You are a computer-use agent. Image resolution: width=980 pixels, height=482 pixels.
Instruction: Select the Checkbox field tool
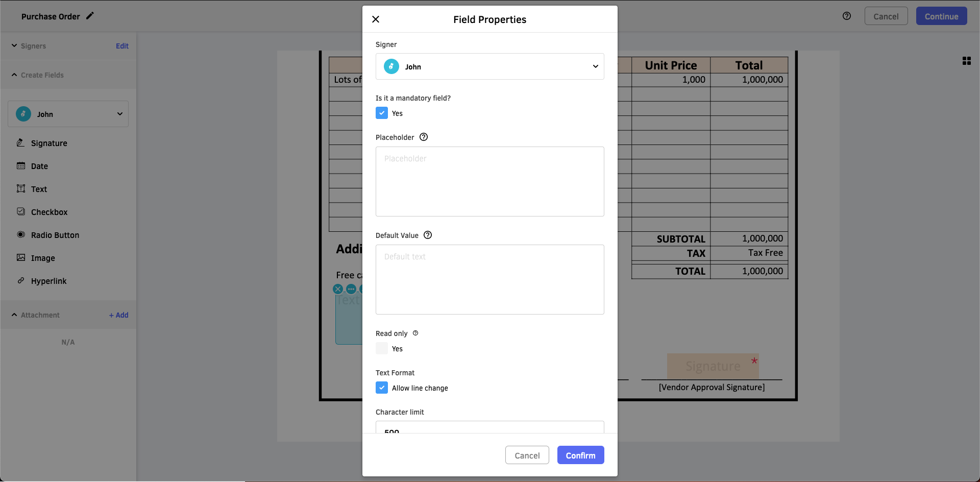[x=49, y=212]
